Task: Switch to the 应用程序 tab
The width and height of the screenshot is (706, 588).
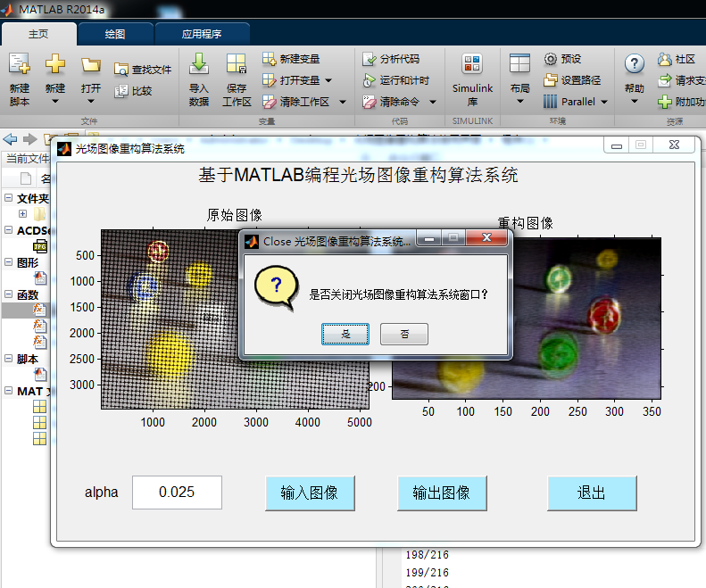Action: pyautogui.click(x=202, y=34)
